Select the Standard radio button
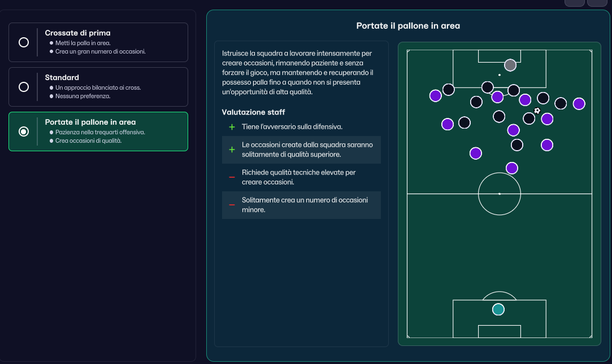 [x=24, y=87]
